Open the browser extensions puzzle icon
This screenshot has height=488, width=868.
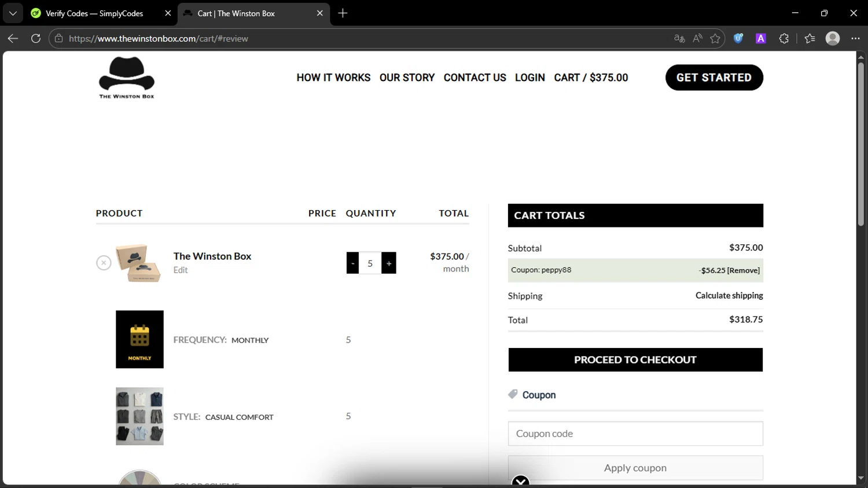[x=784, y=39]
